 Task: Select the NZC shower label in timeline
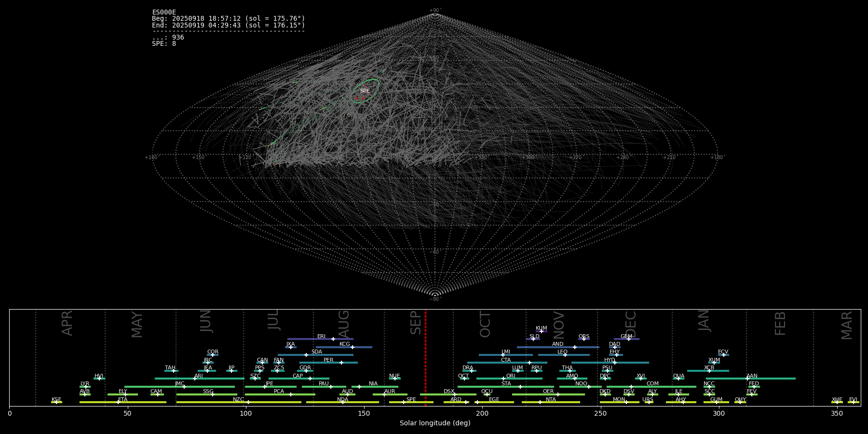[238, 400]
